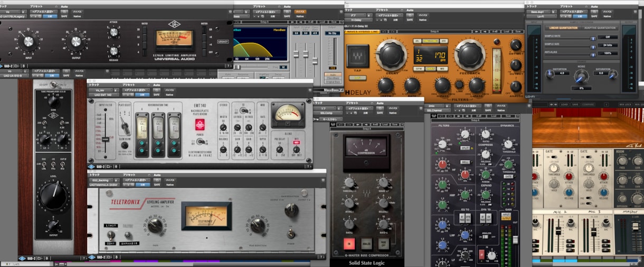This screenshot has width=644, height=267.
Task: Open the EG2_Backing track selector in LA-2A window
Action: pyautogui.click(x=100, y=180)
